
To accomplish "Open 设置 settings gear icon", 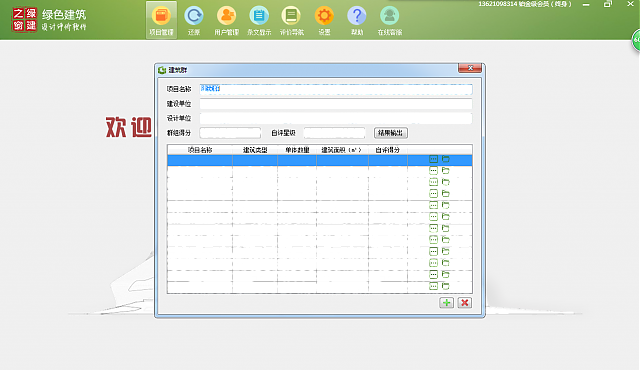I will coord(324,20).
